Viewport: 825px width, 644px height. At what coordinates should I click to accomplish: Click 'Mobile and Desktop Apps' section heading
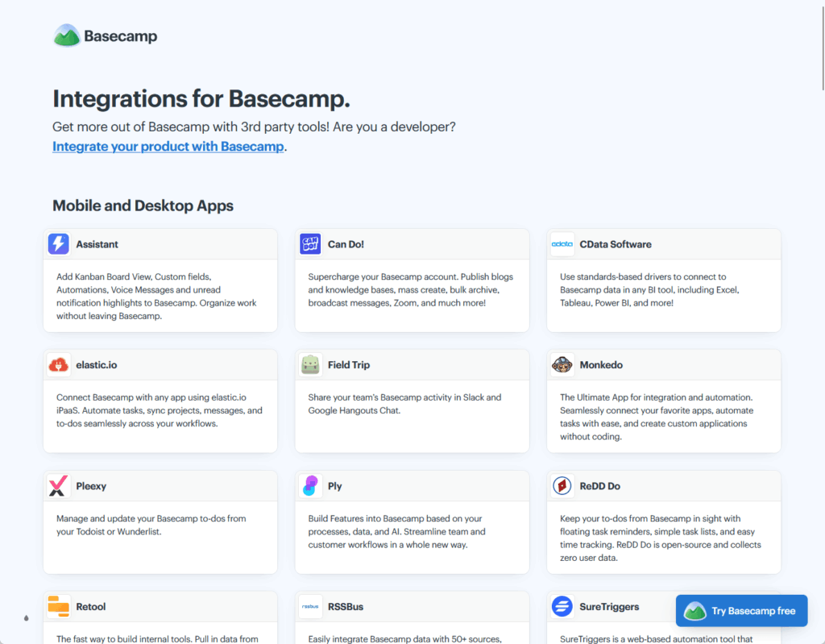coord(143,206)
